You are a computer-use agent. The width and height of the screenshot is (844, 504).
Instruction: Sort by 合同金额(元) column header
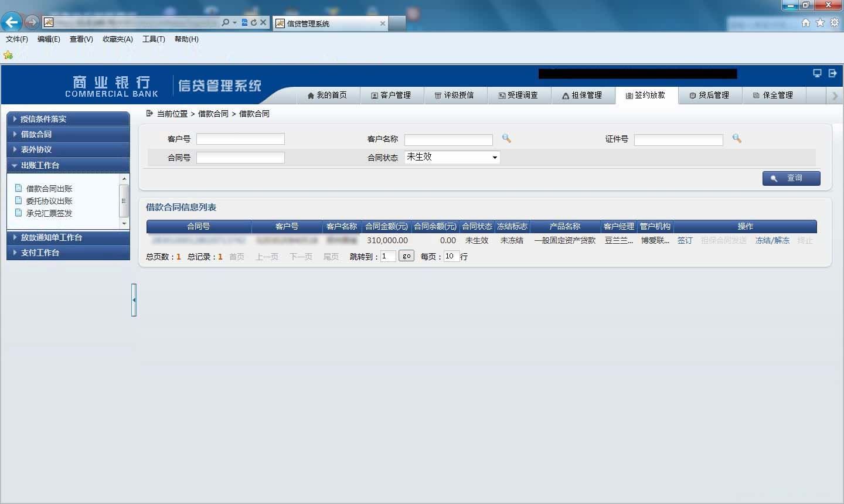point(386,226)
